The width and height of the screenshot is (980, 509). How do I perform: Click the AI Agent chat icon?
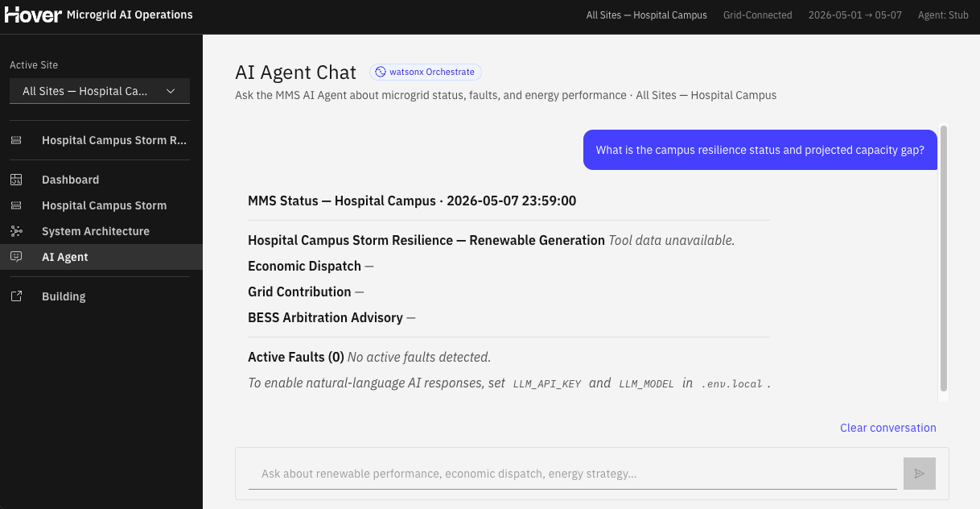(x=16, y=257)
